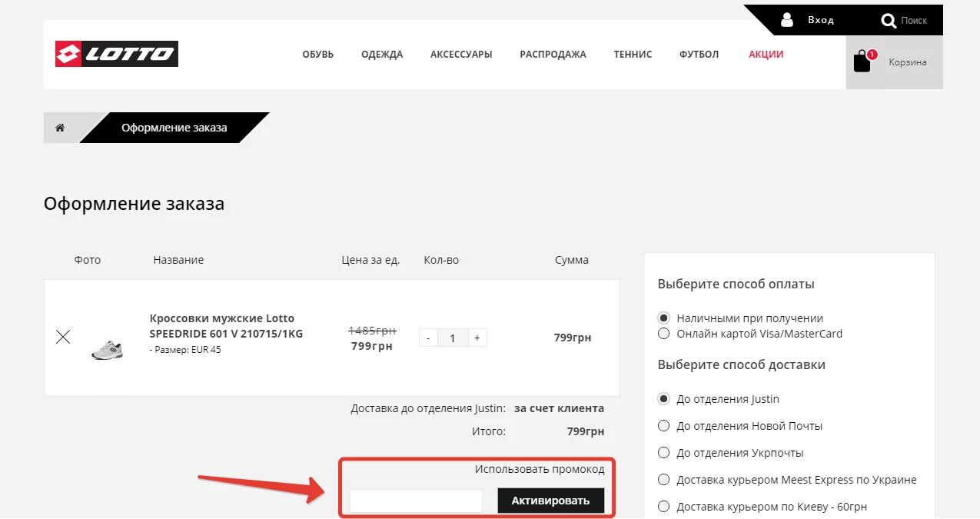Click the magnifier search icon
The image size is (980, 519).
[889, 21]
